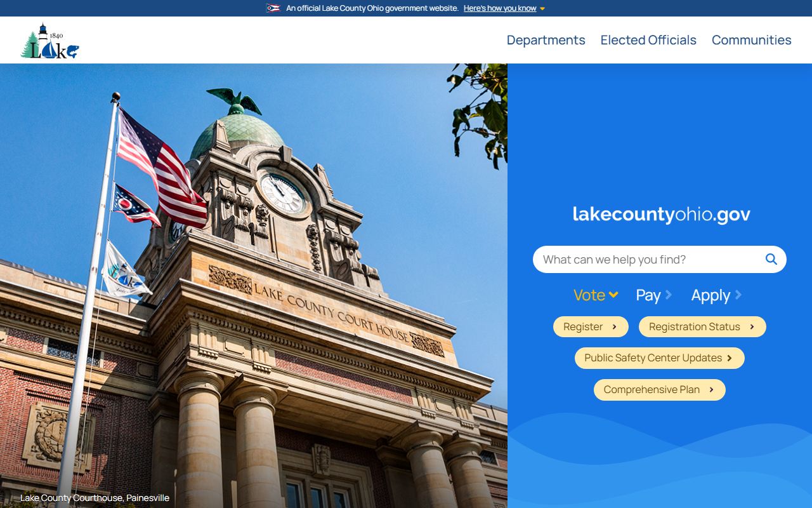Collapse the Vote quick links section
Image resolution: width=812 pixels, height=508 pixels.
pyautogui.click(x=595, y=295)
